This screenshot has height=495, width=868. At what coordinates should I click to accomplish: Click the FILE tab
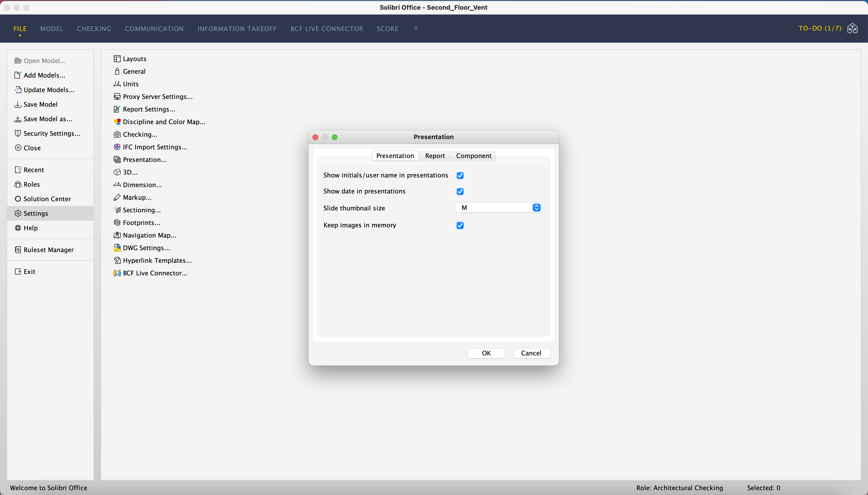point(20,29)
